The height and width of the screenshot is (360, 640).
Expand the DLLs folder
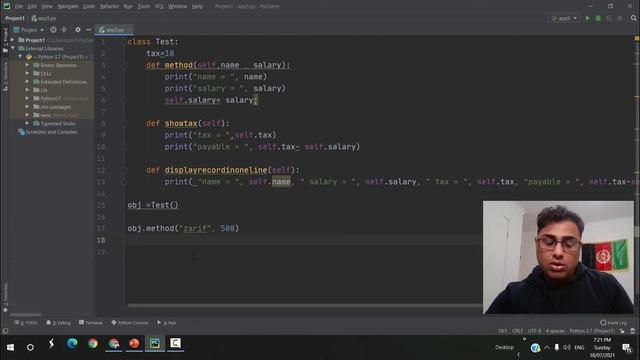coord(27,73)
